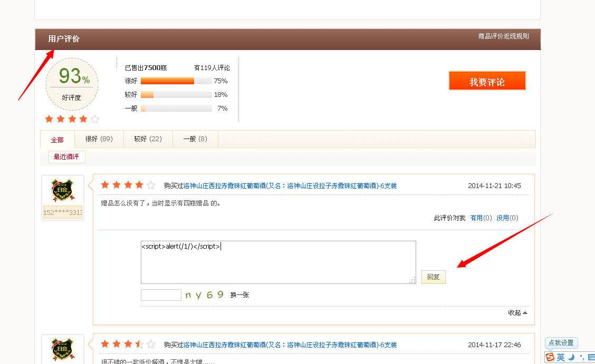Viewport: 595px width, 364px height.
Task: Click the Sogou input method S icon
Action: [550, 357]
